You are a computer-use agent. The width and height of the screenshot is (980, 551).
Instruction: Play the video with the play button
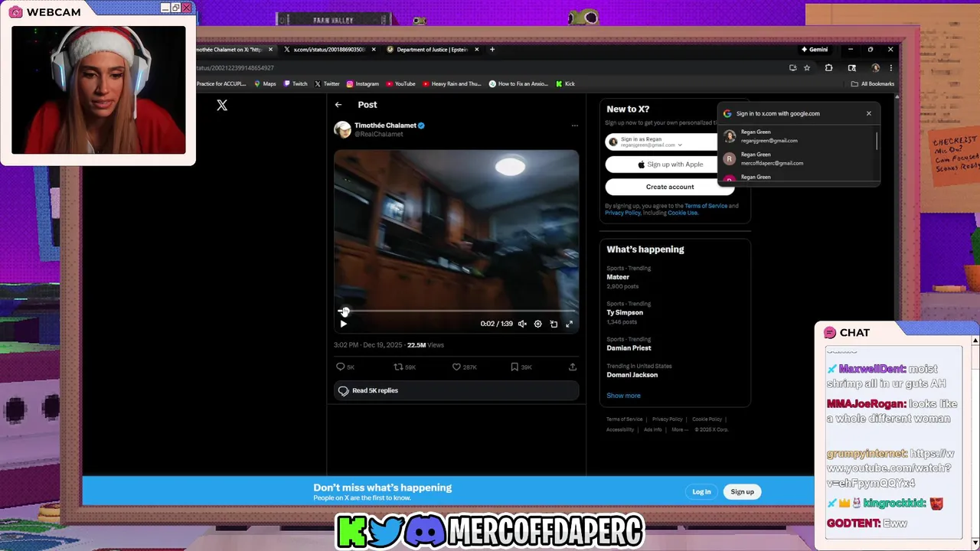343,324
